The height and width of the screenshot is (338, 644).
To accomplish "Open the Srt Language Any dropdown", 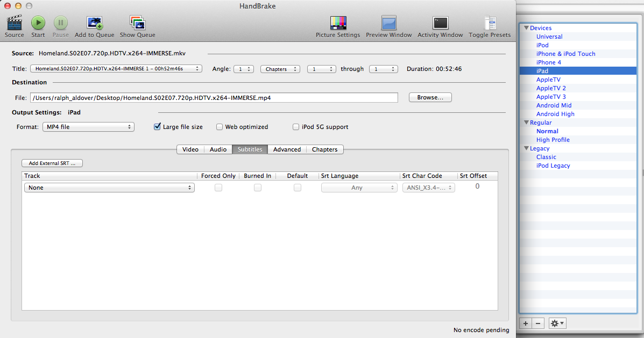I will [359, 188].
